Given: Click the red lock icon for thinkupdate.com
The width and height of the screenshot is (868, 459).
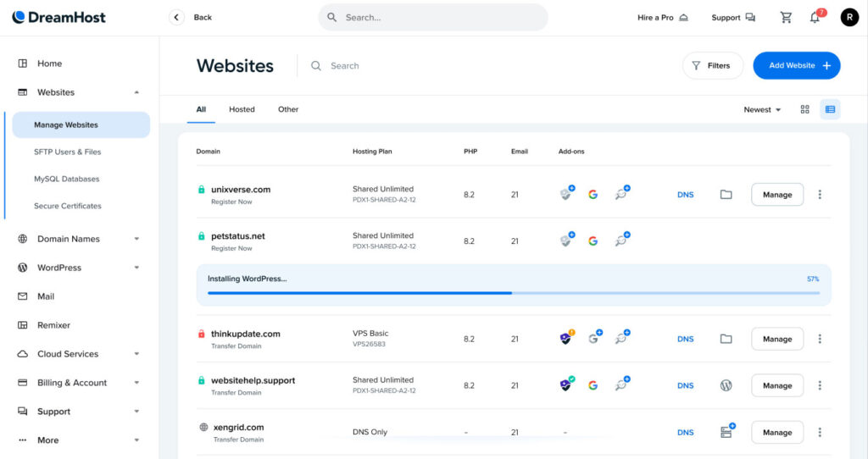Looking at the screenshot, I should [x=202, y=334].
